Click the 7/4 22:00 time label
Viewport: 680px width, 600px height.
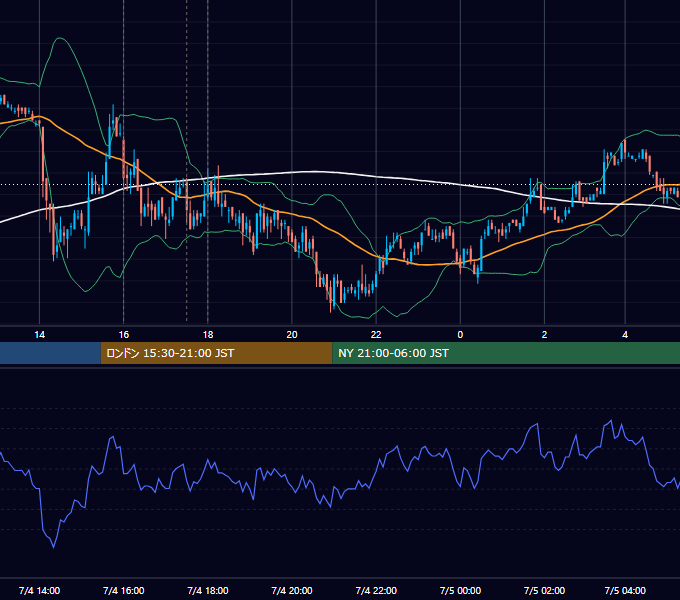coord(376,590)
